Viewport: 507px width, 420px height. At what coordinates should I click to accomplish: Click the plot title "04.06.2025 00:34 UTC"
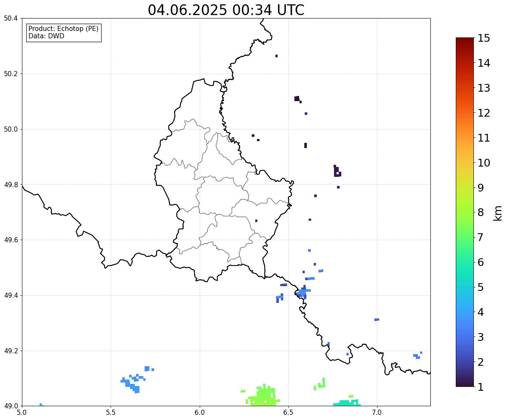pyautogui.click(x=226, y=10)
